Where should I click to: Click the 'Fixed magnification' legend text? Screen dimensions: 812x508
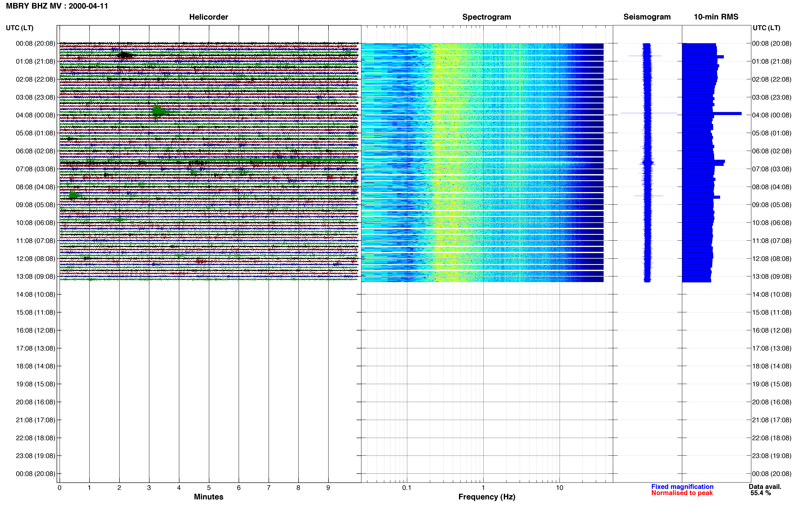[682, 486]
